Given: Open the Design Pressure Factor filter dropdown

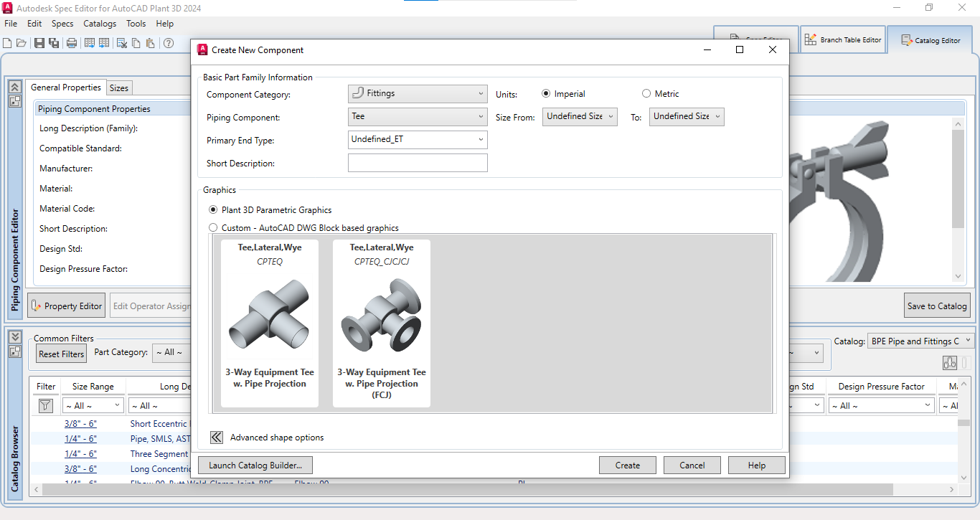Looking at the screenshot, I should pos(882,406).
